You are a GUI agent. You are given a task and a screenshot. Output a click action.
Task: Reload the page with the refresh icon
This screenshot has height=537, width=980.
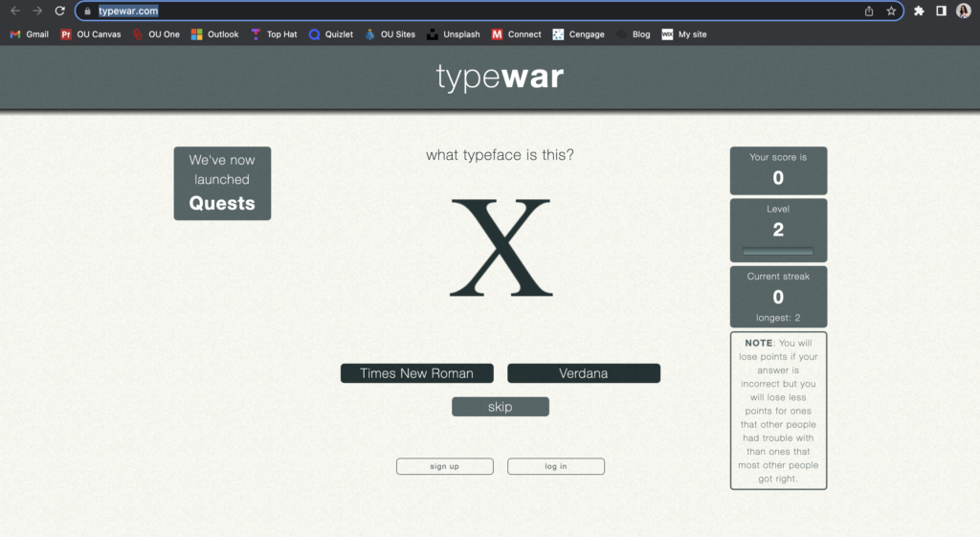[60, 11]
